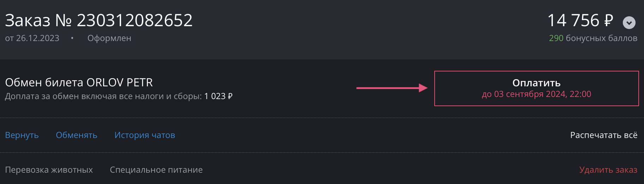Click order number 230312082652 heading

99,21
